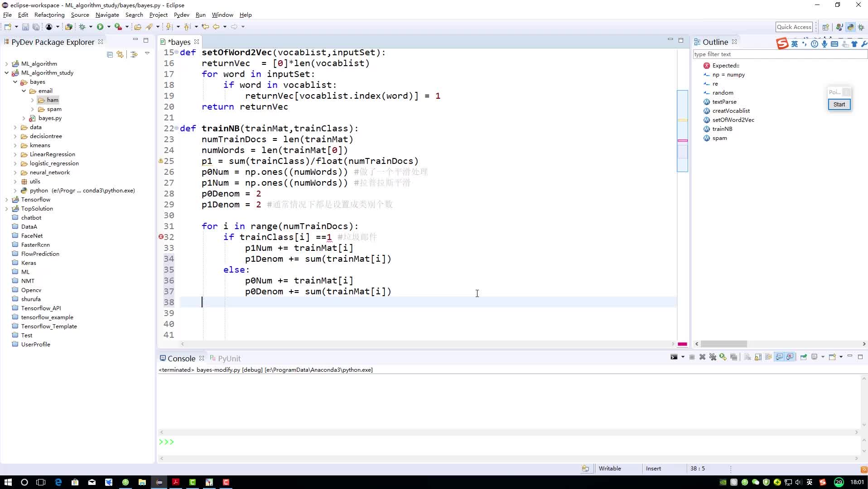Switch to the PyDev perspective icon

pyautogui.click(x=850, y=27)
